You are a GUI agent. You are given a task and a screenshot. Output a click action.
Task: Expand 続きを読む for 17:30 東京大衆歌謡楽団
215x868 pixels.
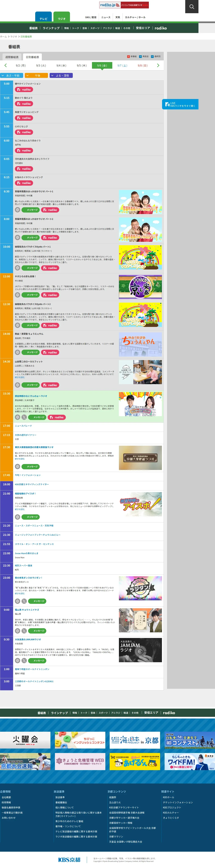pos(20,459)
